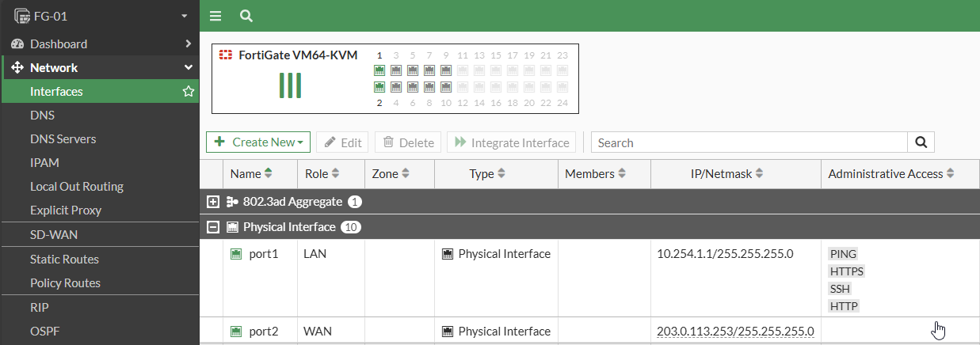Image resolution: width=980 pixels, height=345 pixels.
Task: Click the Type icon in port1 row
Action: (x=448, y=254)
